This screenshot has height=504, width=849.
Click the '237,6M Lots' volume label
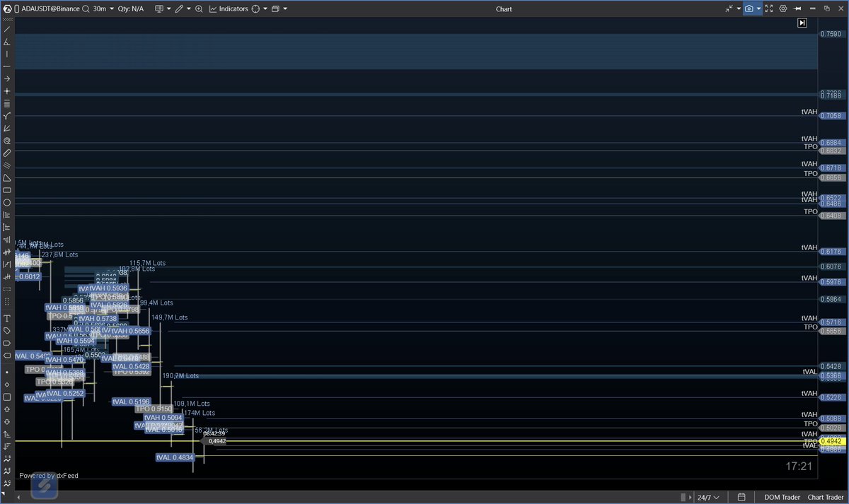point(59,254)
